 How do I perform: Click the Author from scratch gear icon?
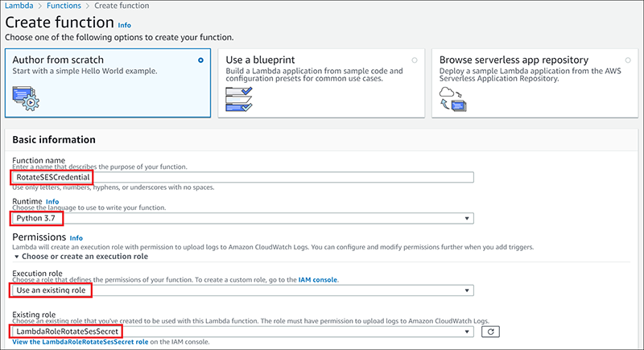26,98
